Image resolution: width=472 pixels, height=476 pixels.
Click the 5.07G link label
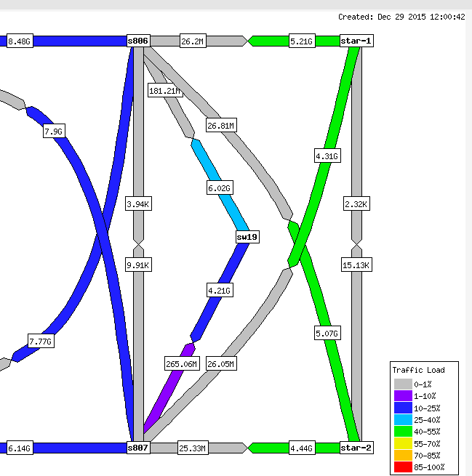point(327,333)
